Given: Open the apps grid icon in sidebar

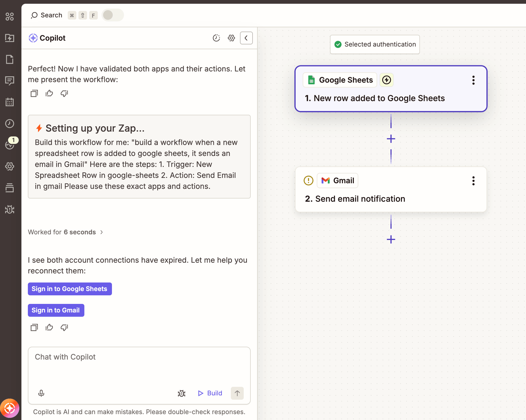Looking at the screenshot, I should [10, 17].
